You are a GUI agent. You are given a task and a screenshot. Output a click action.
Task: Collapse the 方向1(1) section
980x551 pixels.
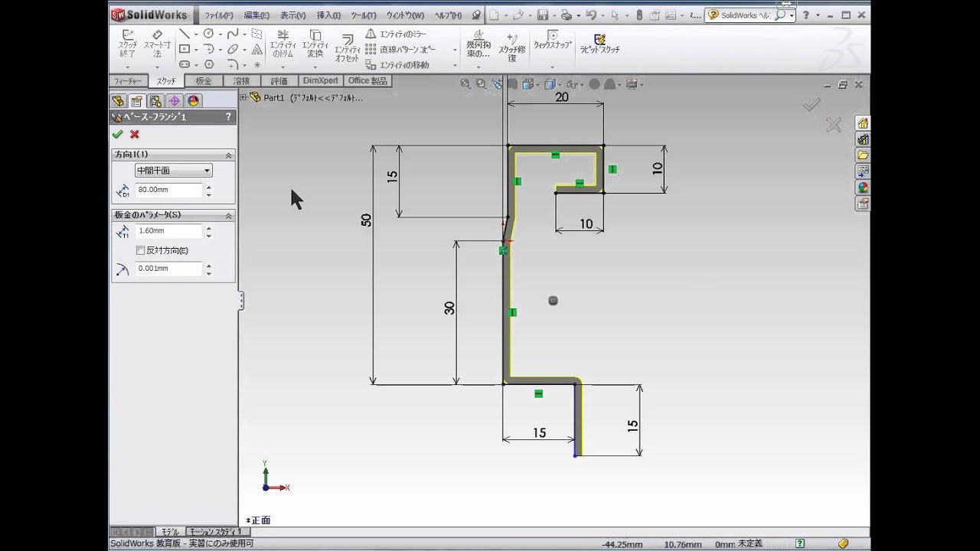click(x=228, y=155)
